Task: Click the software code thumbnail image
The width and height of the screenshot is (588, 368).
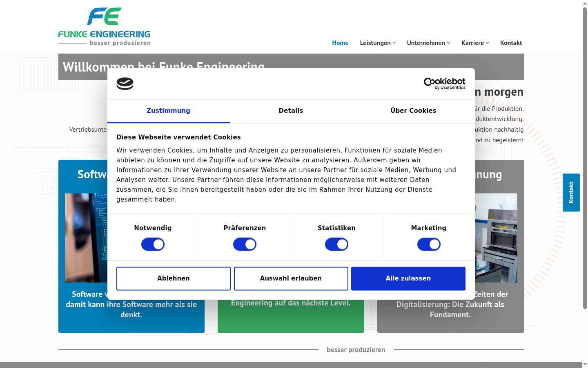Action: [86, 238]
